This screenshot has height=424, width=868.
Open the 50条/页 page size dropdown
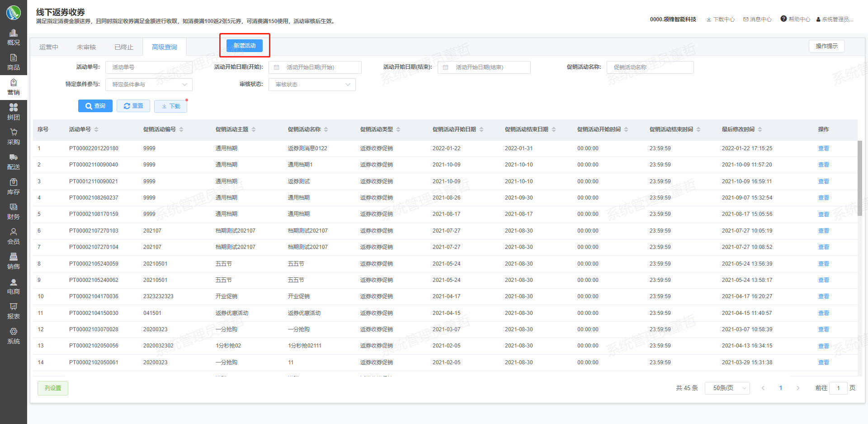tap(727, 388)
